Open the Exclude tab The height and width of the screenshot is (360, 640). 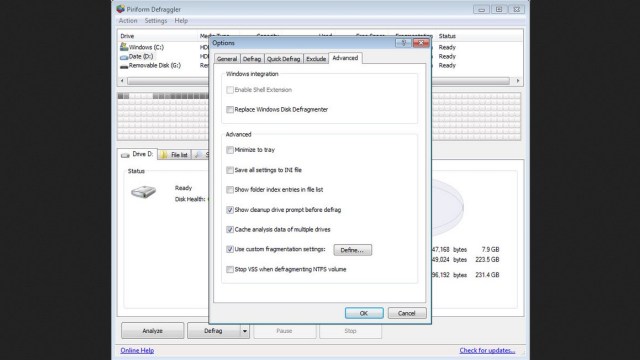[316, 59]
